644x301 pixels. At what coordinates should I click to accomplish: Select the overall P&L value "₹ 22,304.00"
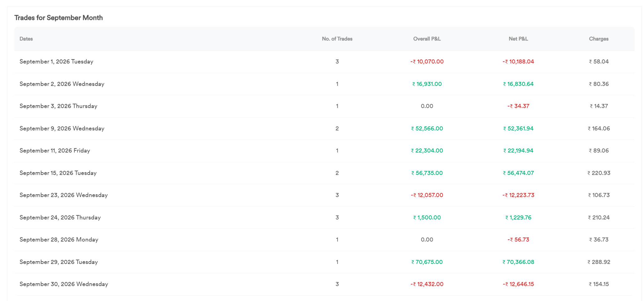click(x=427, y=151)
